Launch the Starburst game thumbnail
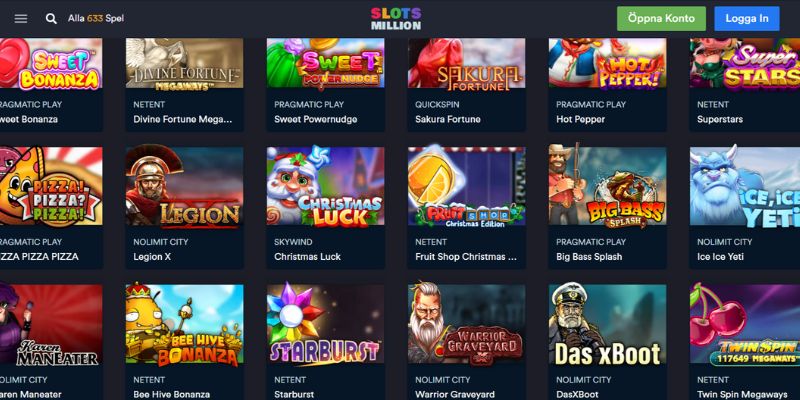This screenshot has width=800, height=400. tap(326, 324)
